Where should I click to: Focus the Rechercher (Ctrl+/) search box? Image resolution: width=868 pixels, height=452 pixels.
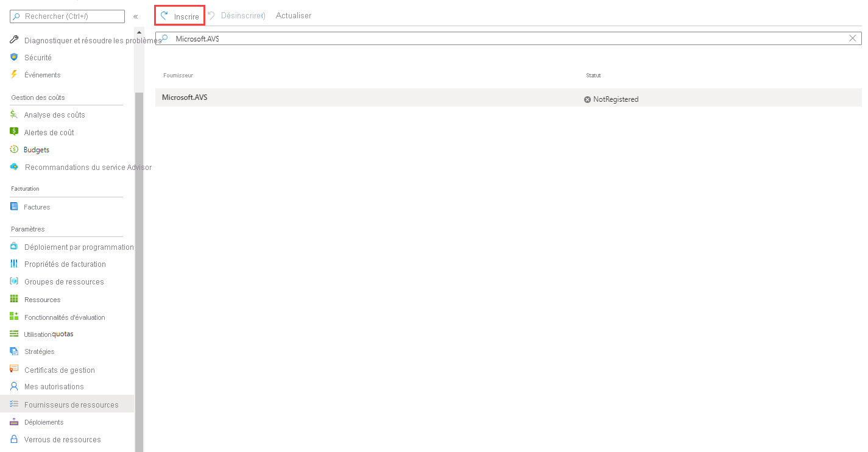(x=68, y=16)
